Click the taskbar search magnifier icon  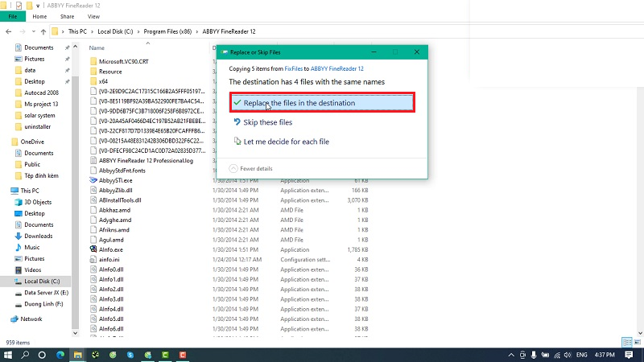[25, 354]
